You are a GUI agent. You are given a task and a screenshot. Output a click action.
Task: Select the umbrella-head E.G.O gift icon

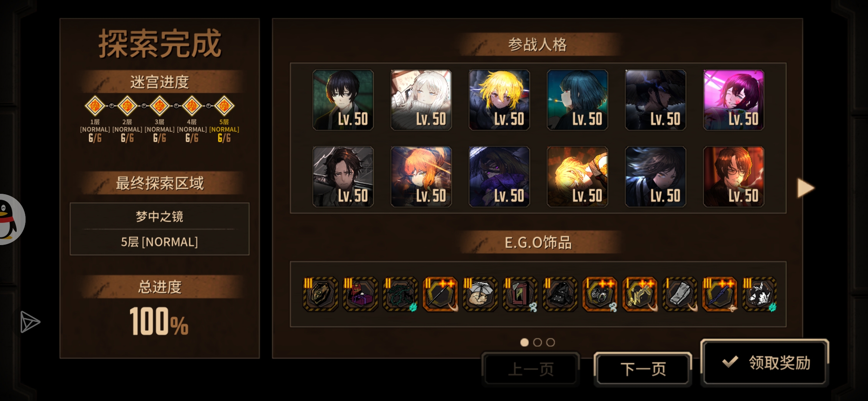(x=480, y=294)
